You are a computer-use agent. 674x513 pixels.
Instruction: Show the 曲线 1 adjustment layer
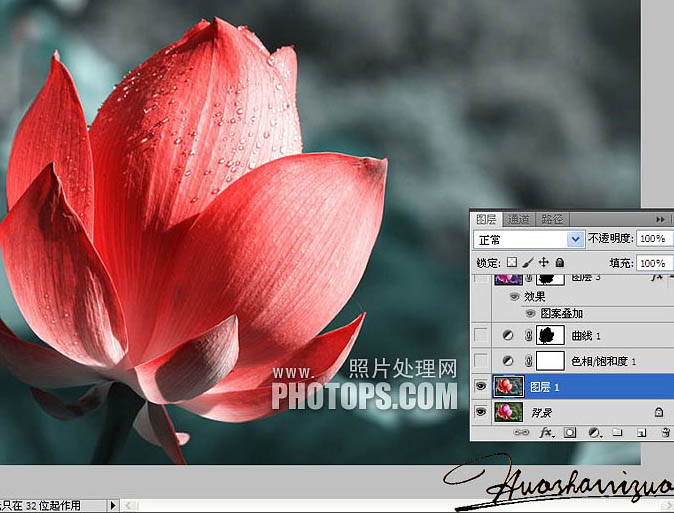(483, 335)
